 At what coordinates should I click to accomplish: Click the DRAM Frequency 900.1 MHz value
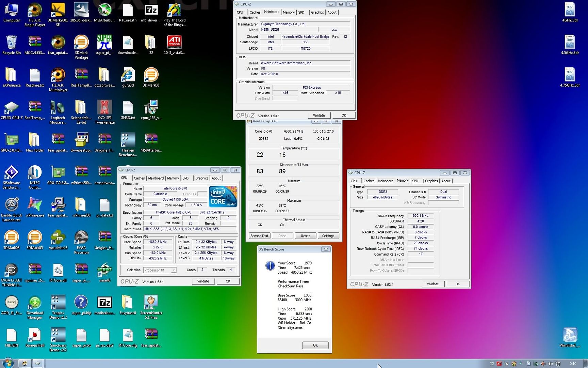click(421, 216)
